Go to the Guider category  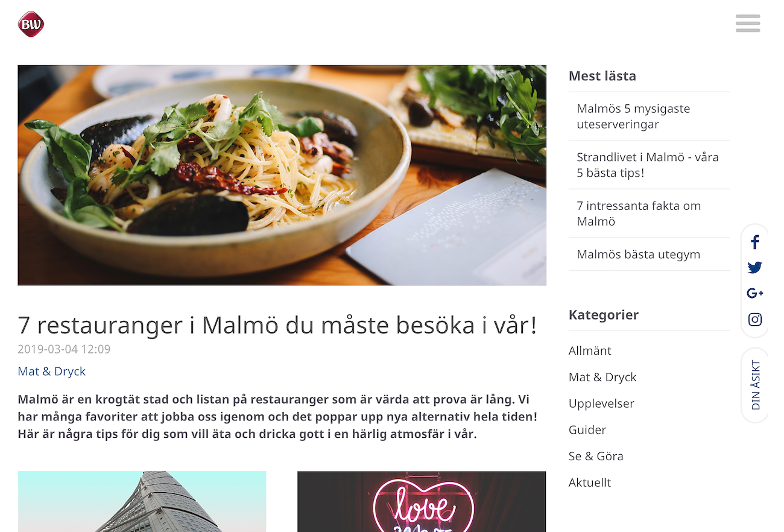click(x=587, y=430)
